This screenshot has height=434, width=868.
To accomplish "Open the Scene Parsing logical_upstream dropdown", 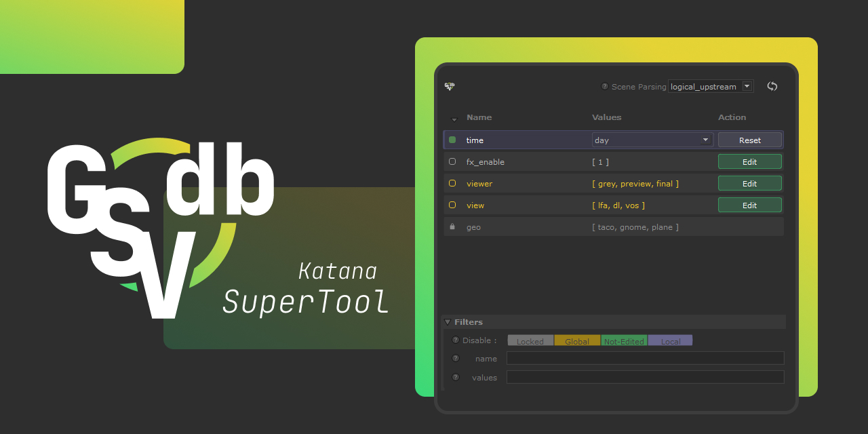I will 711,86.
